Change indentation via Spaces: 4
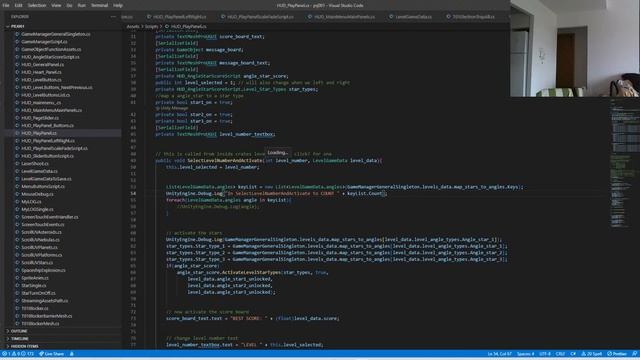Screen dimensions: 640x360 525,354
